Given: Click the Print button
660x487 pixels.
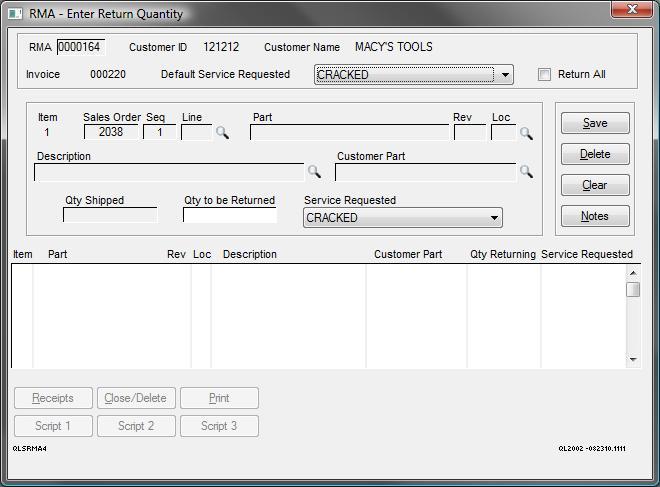Looking at the screenshot, I should [219, 398].
